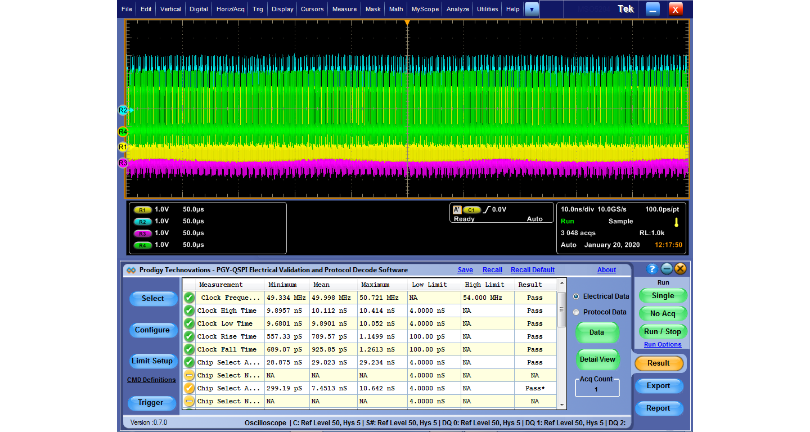Click the 49.334 MHz minimum cell
Viewport: 810px width, 432px height.
click(286, 298)
